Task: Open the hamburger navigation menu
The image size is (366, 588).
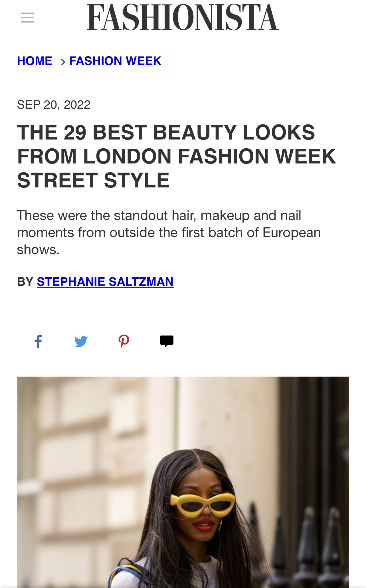Action: point(27,17)
